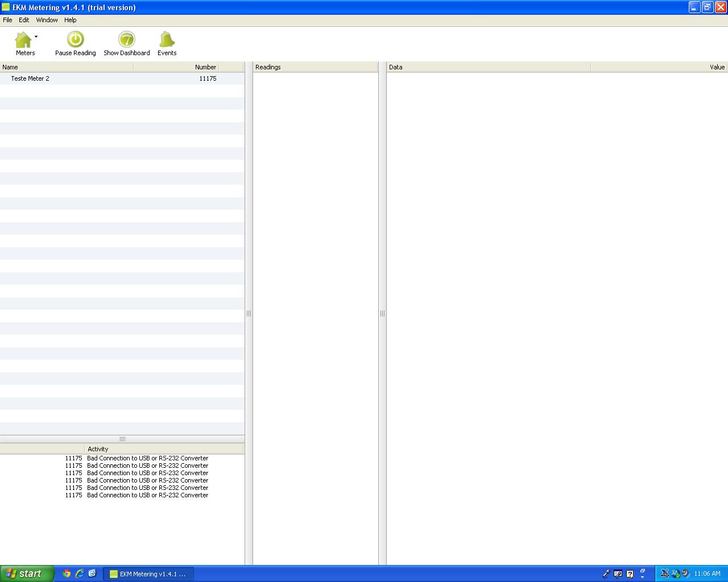Screen dimensions: 728x582
Task: Click the Activity column header
Action: 164,449
